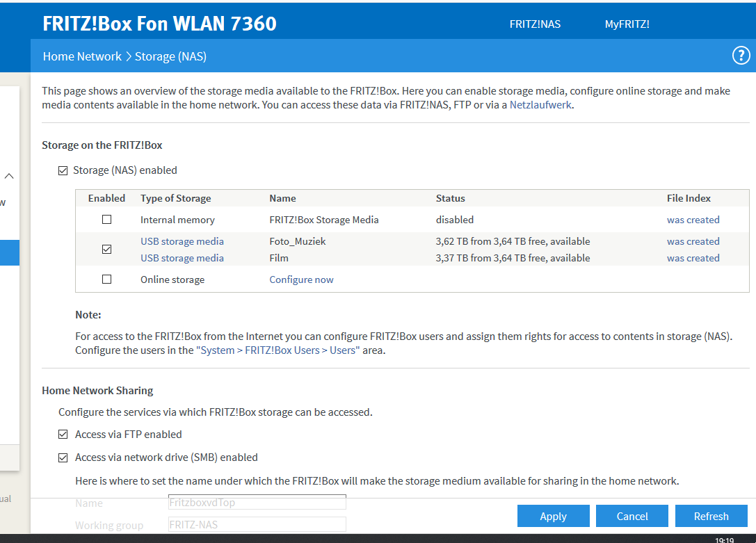Viewport: 756px width, 543px height.
Task: Enable the Internal memory checkbox
Action: pyautogui.click(x=106, y=220)
